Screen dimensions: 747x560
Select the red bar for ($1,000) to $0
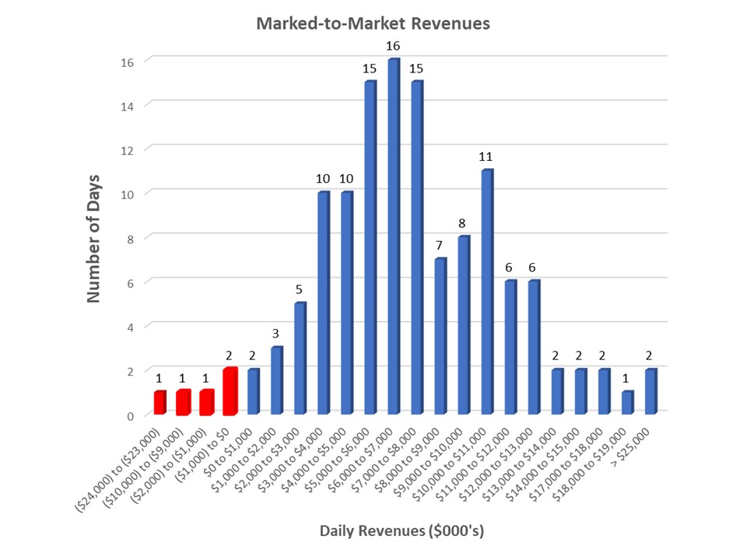(230, 393)
